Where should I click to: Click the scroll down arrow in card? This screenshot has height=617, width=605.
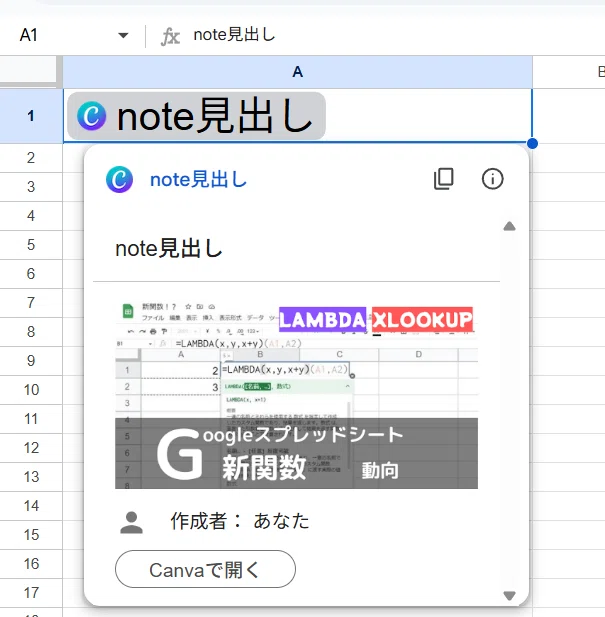(x=509, y=596)
